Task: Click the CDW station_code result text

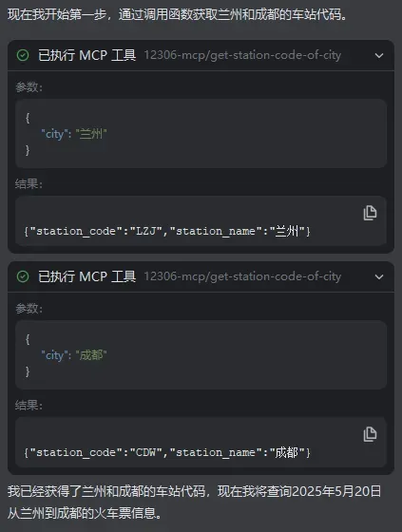Action: point(167,452)
